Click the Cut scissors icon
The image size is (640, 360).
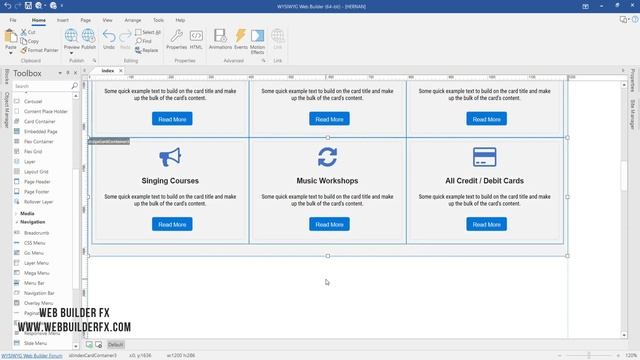coord(24,32)
